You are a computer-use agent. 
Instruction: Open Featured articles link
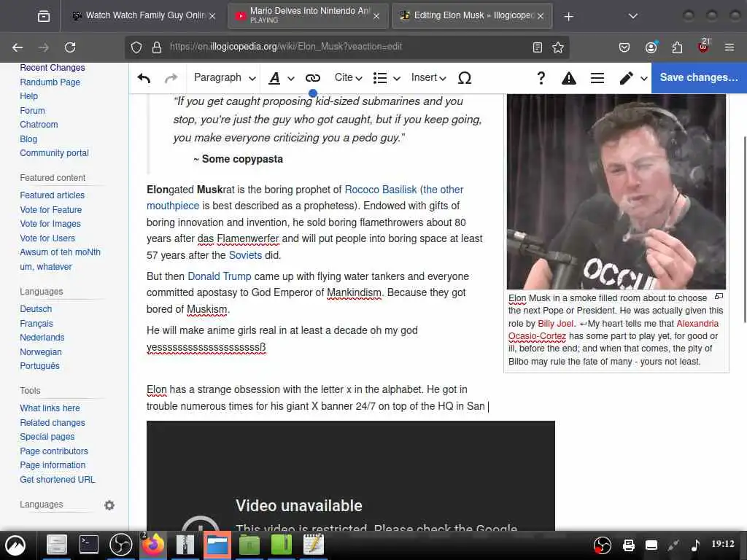[x=52, y=195]
